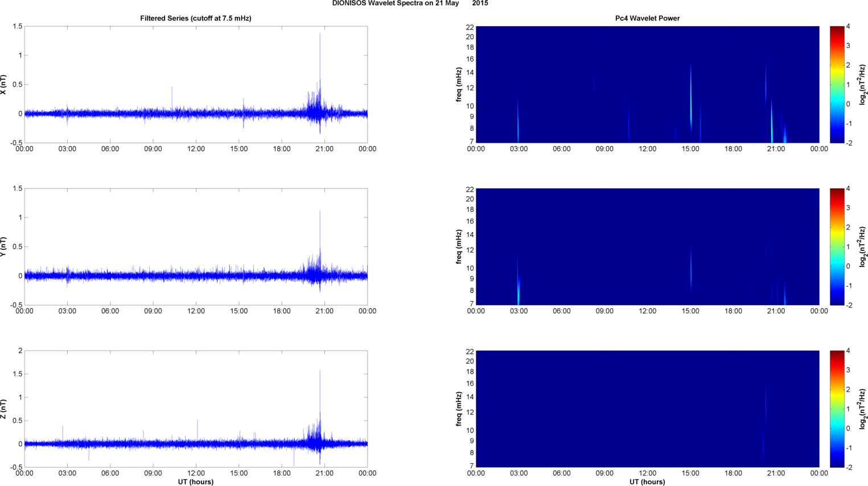Click '21:00' tick under the X time series
The image size is (868, 486).
point(324,149)
